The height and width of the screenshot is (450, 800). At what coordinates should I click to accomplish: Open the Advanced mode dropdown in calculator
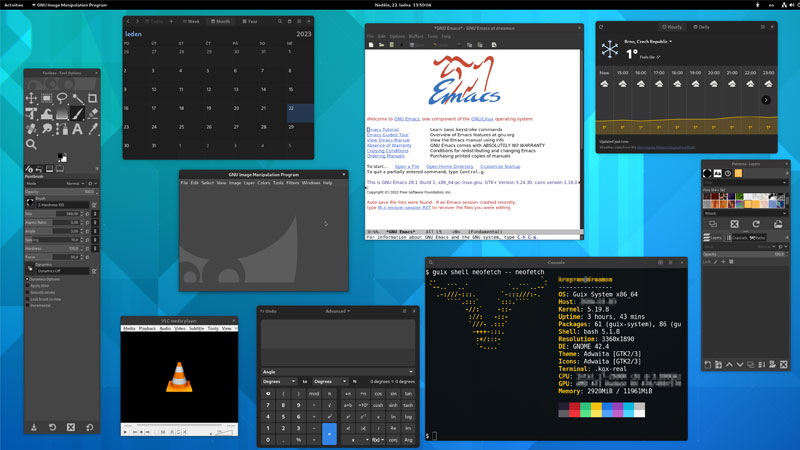(337, 311)
